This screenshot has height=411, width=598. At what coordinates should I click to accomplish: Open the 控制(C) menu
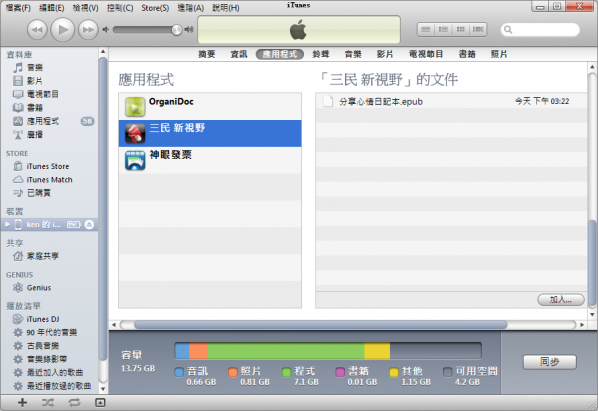[x=120, y=8]
